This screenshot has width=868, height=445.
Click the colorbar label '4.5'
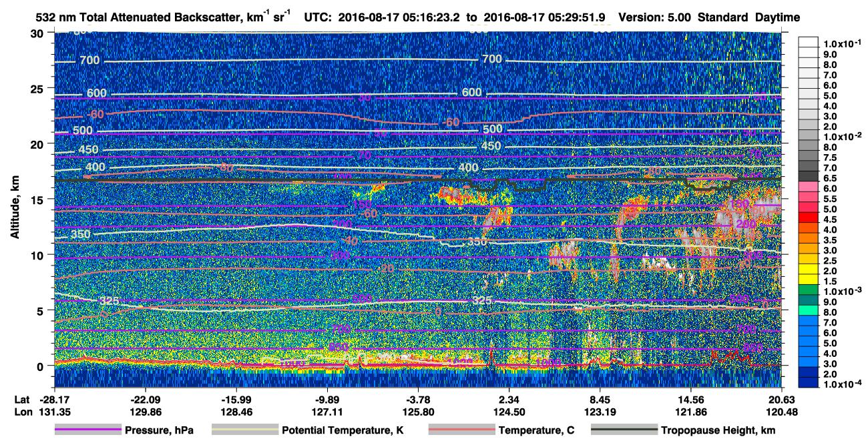[x=830, y=219]
